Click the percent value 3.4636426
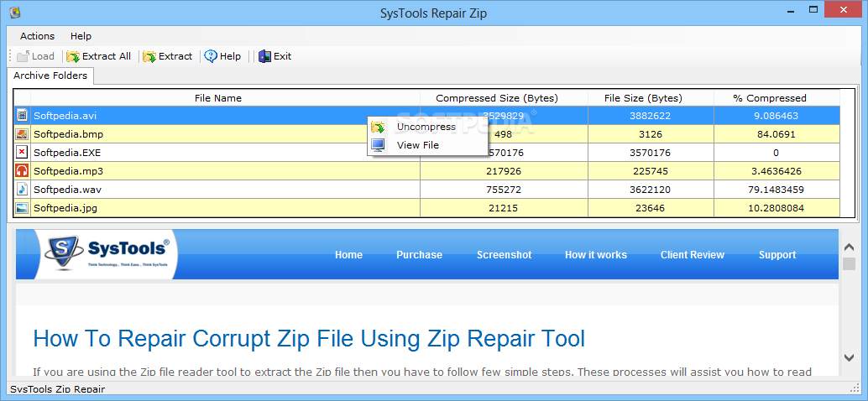Viewport: 868px width, 401px height. tap(776, 171)
